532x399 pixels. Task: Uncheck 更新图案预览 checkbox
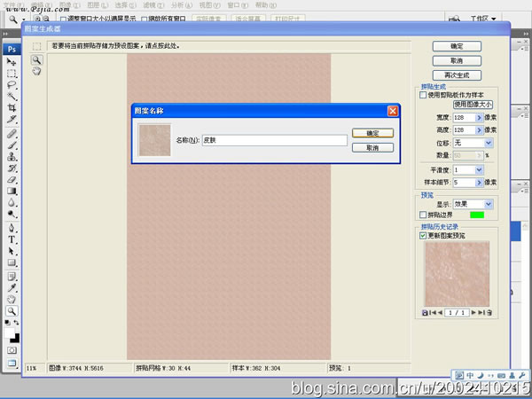423,236
